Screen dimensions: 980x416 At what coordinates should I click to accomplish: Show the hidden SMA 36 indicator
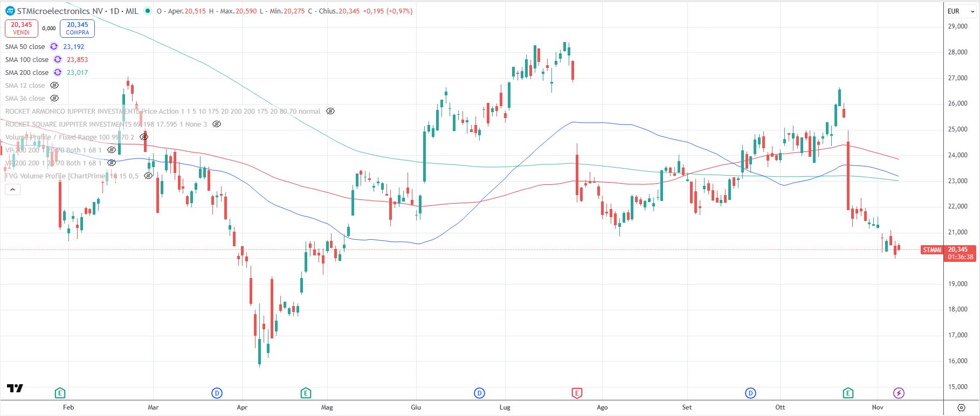point(54,99)
